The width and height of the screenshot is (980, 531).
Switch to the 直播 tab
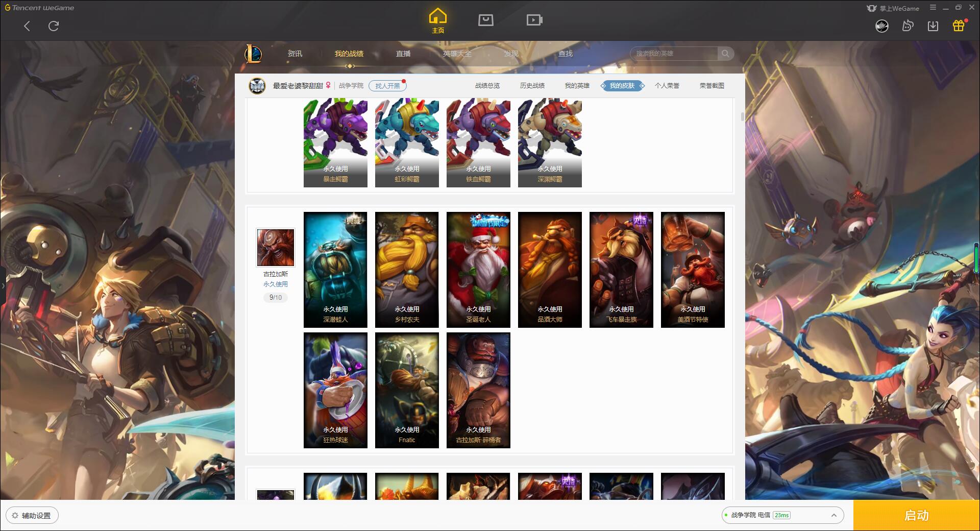pyautogui.click(x=403, y=54)
